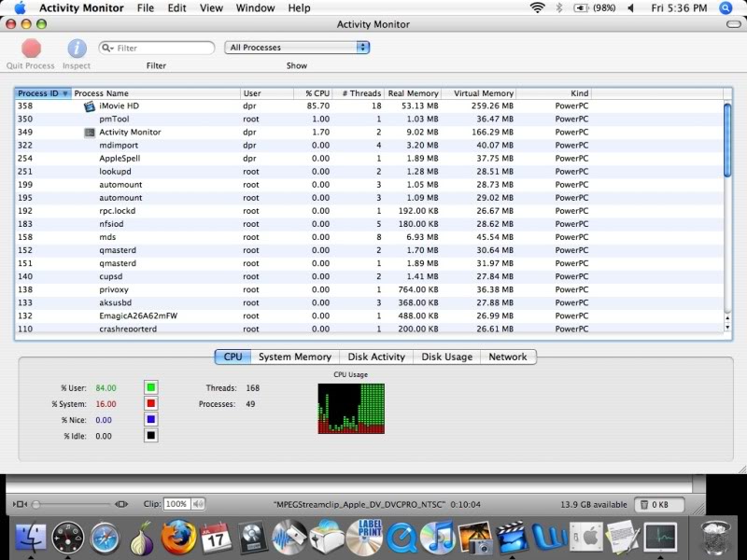Switch to the CPU tab
Screen dimensions: 747x560
pyautogui.click(x=233, y=357)
